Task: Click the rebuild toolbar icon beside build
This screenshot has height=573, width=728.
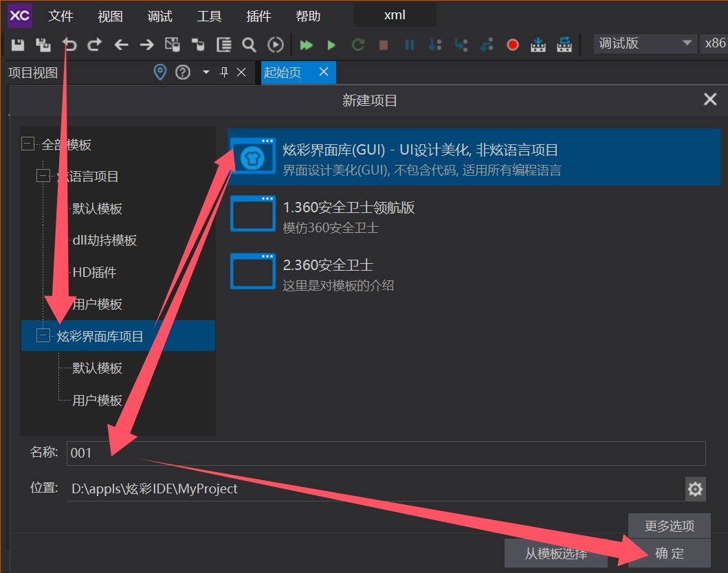Action: coord(564,45)
